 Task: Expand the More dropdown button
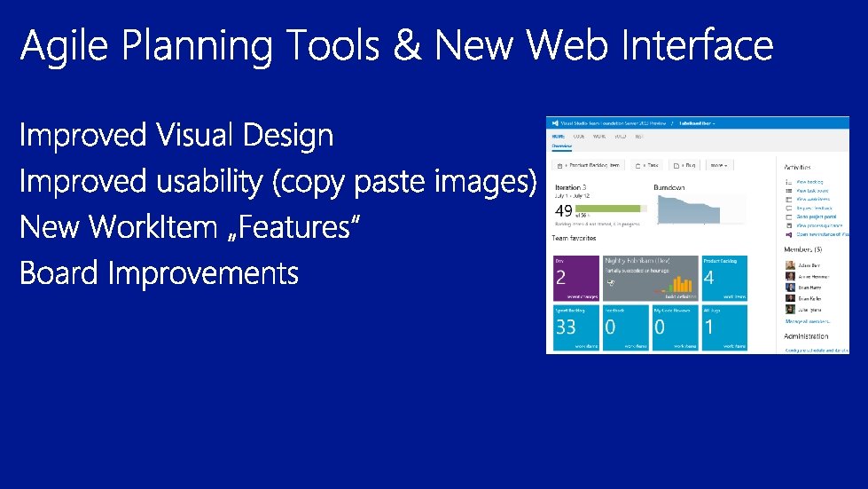click(x=719, y=166)
